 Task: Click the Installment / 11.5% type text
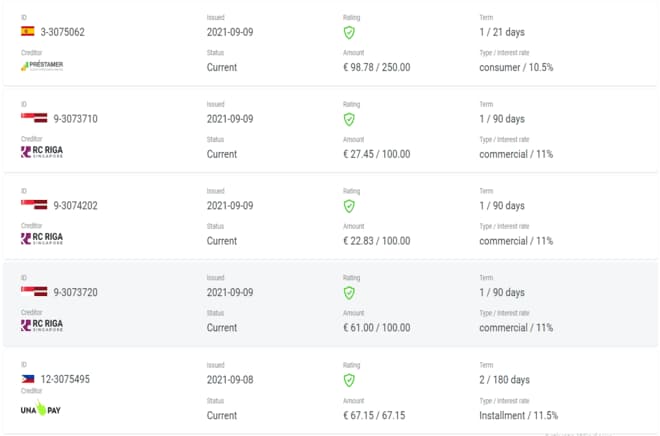click(519, 415)
